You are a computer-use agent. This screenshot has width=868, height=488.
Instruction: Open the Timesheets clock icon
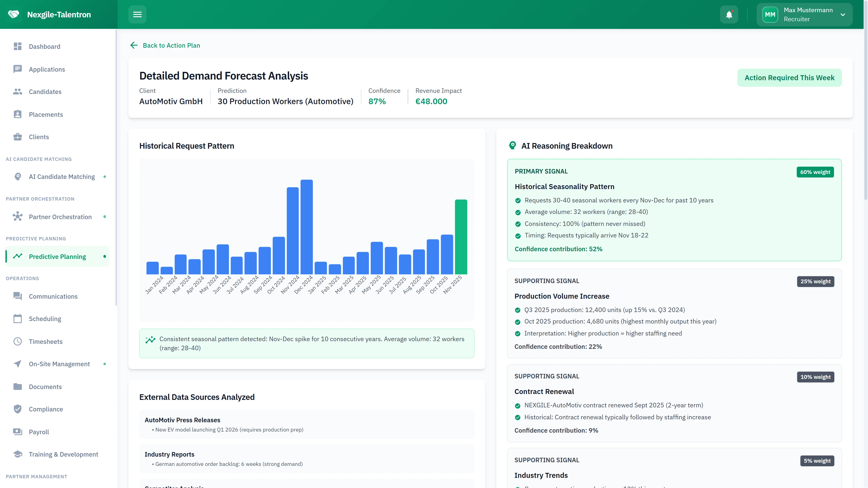pos(18,342)
